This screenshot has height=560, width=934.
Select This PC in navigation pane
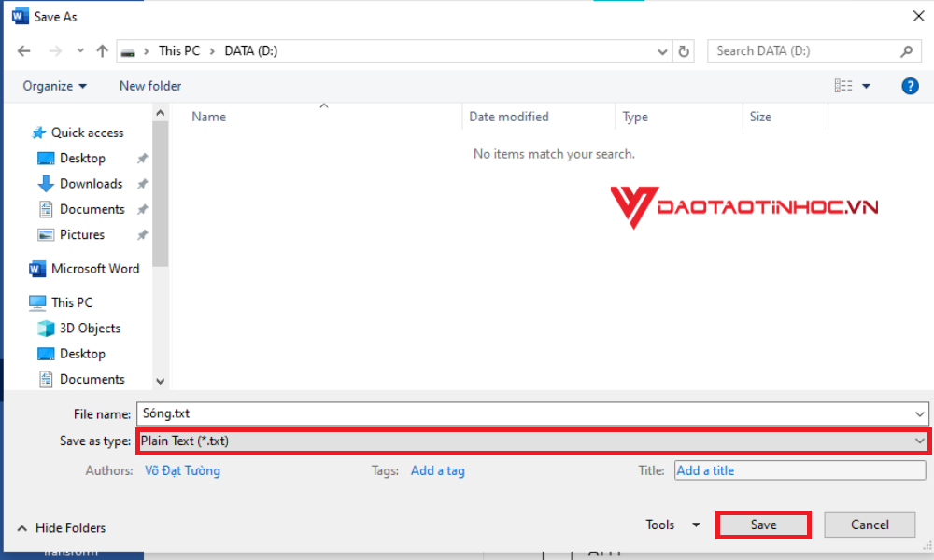pos(72,303)
